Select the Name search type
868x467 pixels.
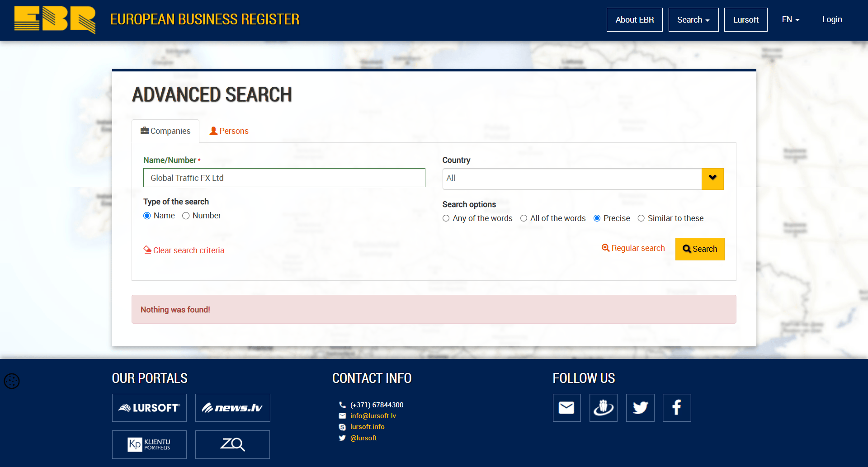pos(147,216)
